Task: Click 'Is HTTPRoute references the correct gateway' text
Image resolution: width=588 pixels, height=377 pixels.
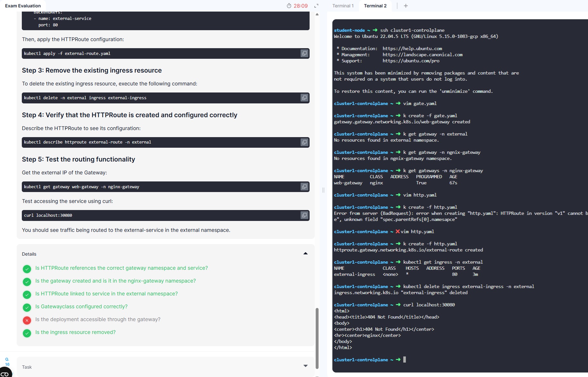Action: coord(122,268)
